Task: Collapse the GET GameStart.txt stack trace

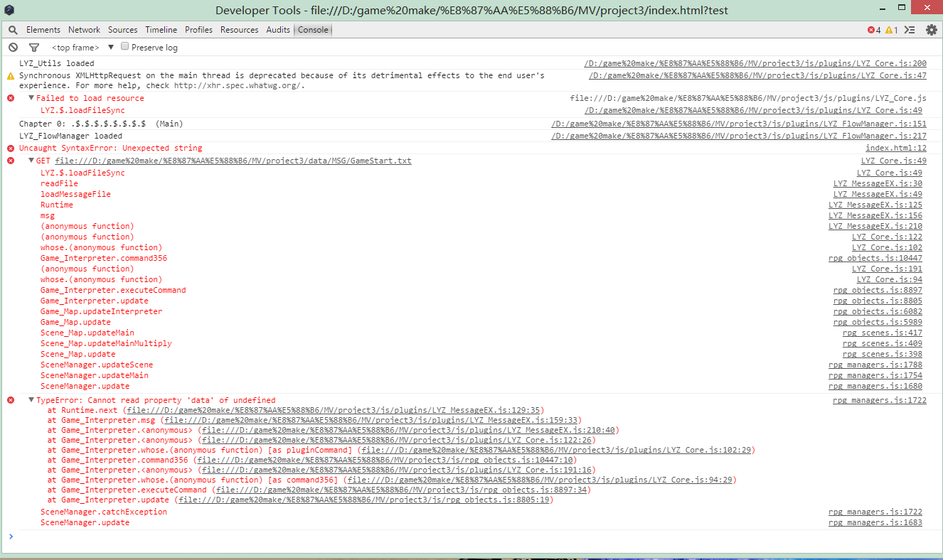Action: 31,161
